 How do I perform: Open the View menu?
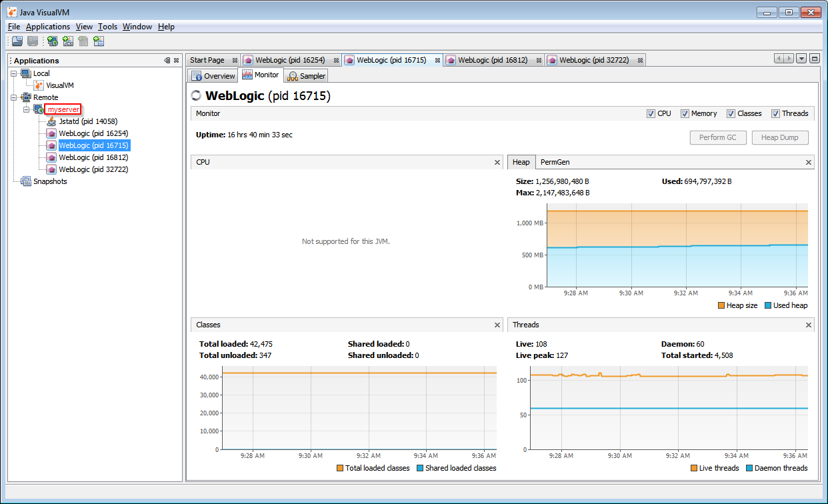click(x=84, y=27)
